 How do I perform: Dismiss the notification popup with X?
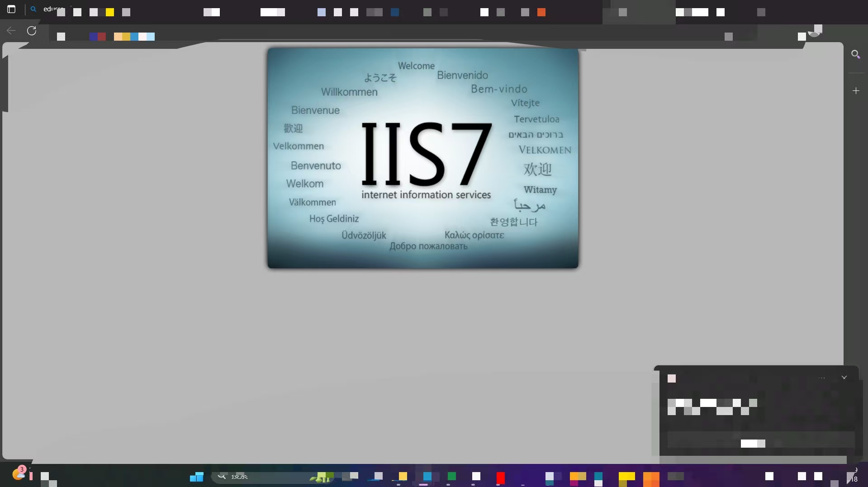(844, 378)
